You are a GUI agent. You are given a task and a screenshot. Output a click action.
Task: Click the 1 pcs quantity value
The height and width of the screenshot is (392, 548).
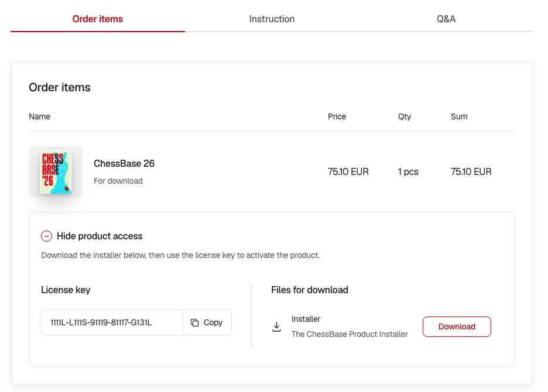pyautogui.click(x=408, y=171)
